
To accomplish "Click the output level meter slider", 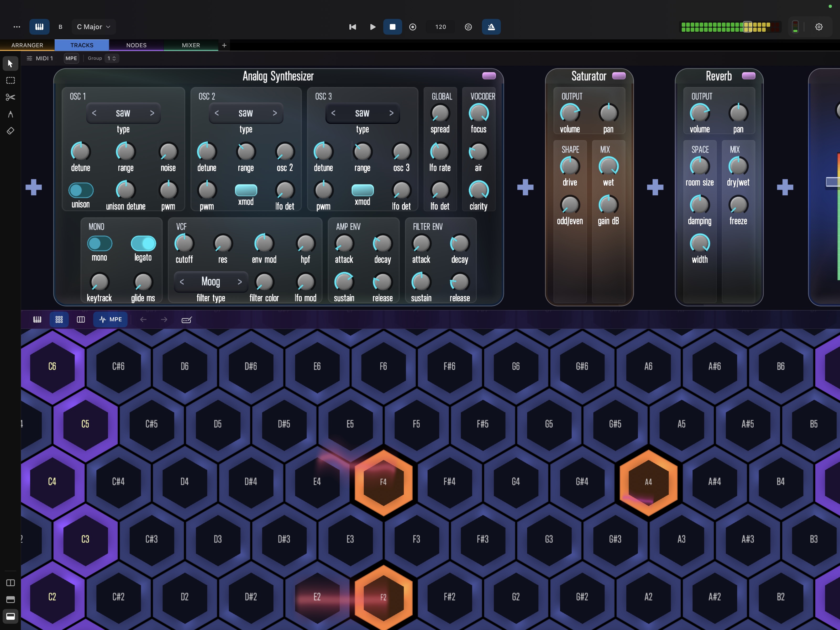I will [748, 27].
